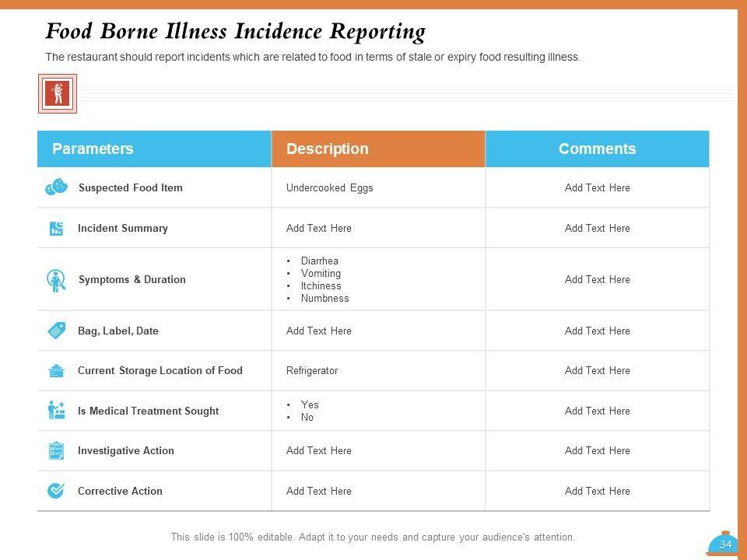Select the Comments cell for Incident Summary

coord(597,228)
